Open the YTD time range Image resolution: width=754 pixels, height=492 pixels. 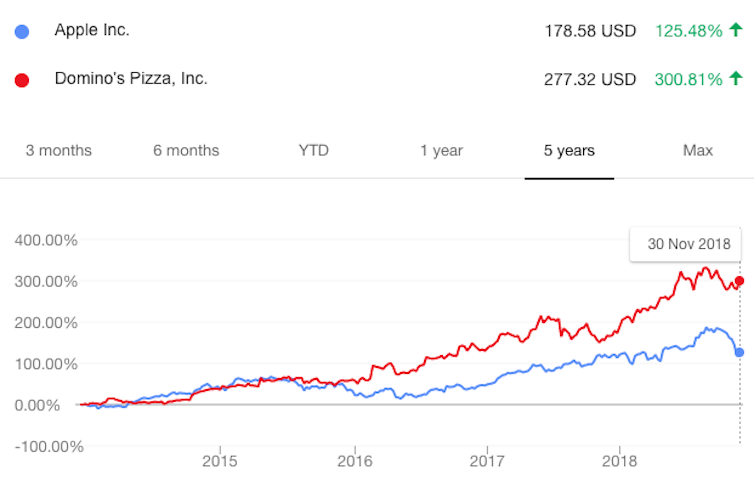(313, 151)
